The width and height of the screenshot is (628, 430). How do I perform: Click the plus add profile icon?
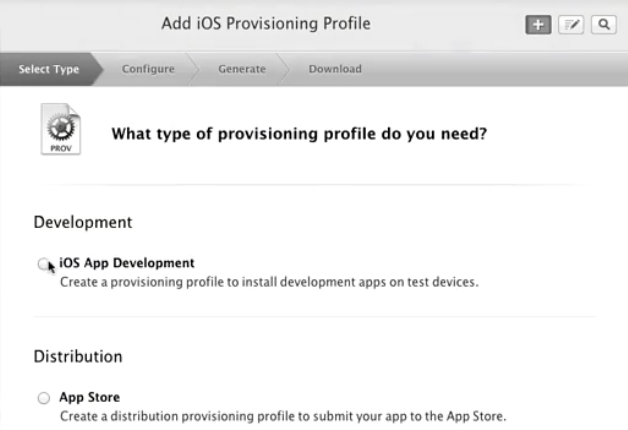coord(538,25)
